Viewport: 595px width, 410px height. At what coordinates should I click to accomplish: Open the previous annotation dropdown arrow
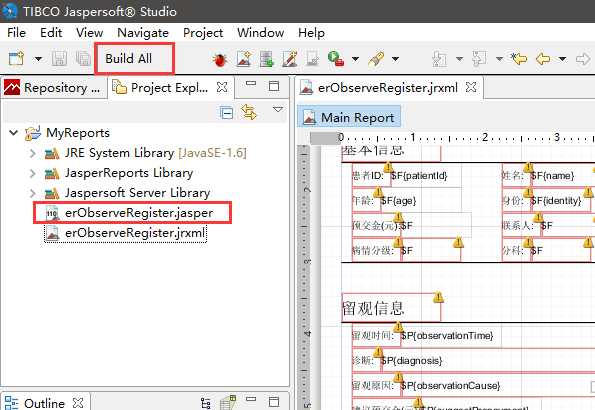coord(499,59)
